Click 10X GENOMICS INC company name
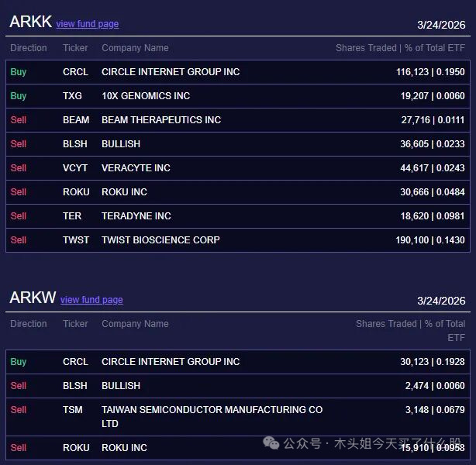The width and height of the screenshot is (476, 465). coord(146,96)
